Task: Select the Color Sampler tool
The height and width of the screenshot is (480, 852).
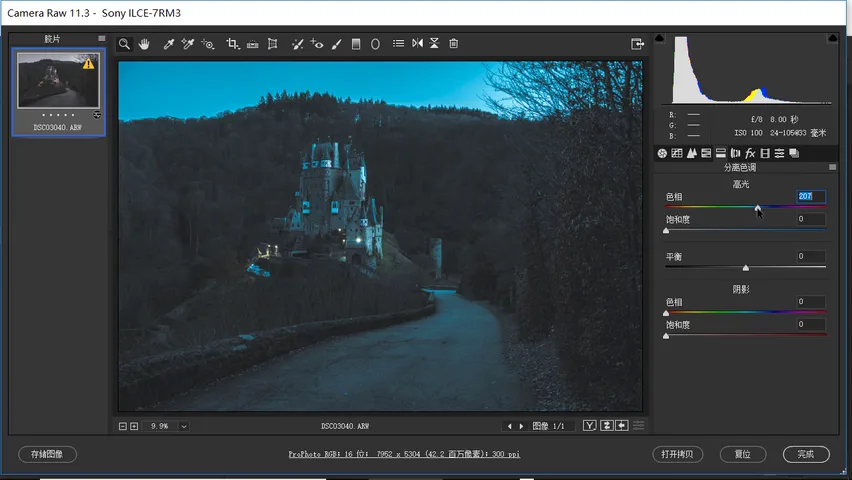Action: click(x=188, y=44)
